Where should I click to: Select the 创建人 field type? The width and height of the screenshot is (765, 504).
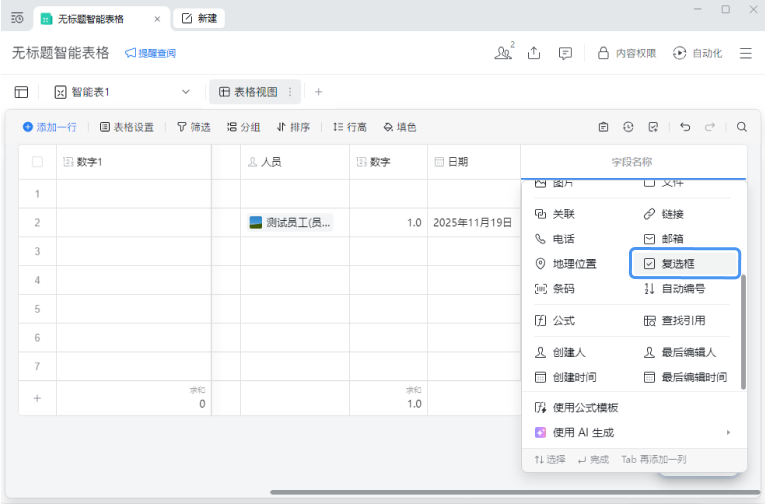[561, 352]
